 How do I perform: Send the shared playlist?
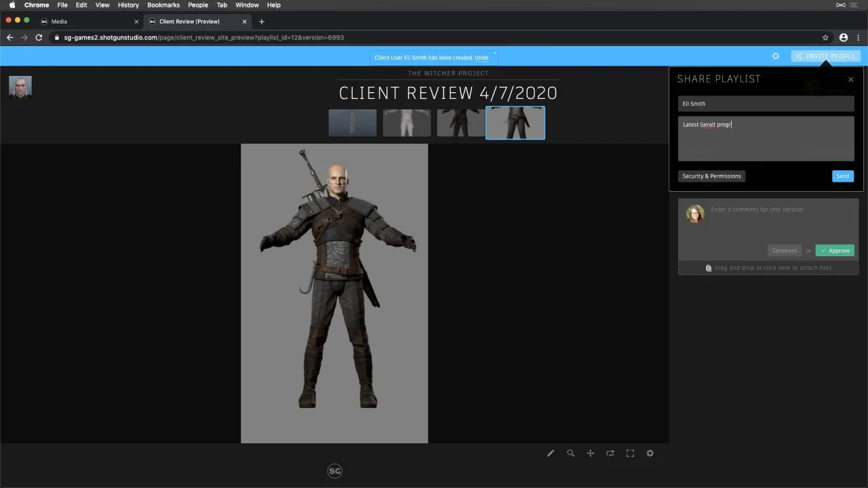click(x=842, y=176)
